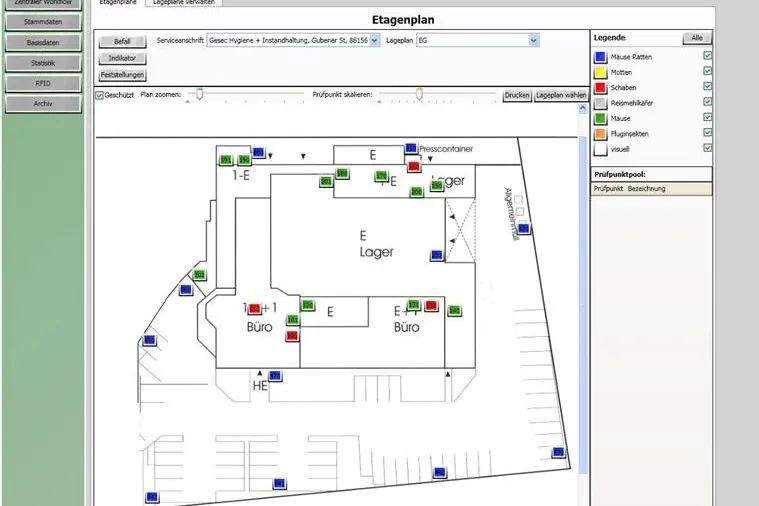Open the Lagepläne verwalten tab
This screenshot has width=759, height=506.
184,2
